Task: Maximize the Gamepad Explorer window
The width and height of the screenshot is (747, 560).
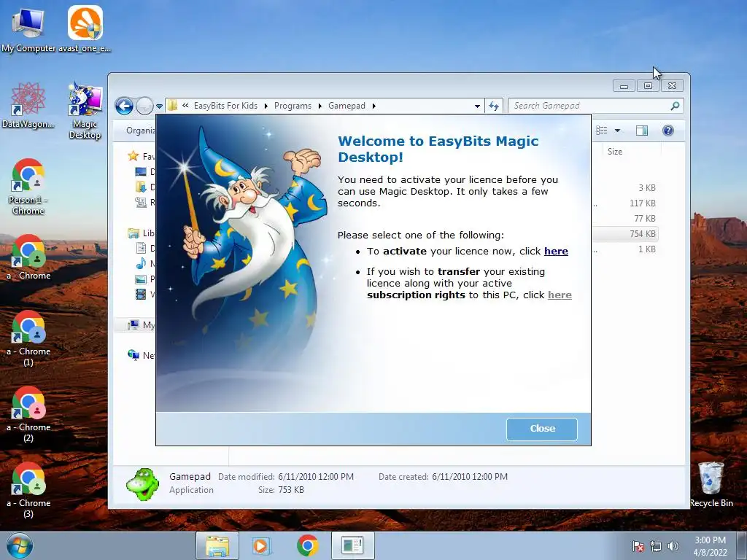Action: tap(648, 86)
